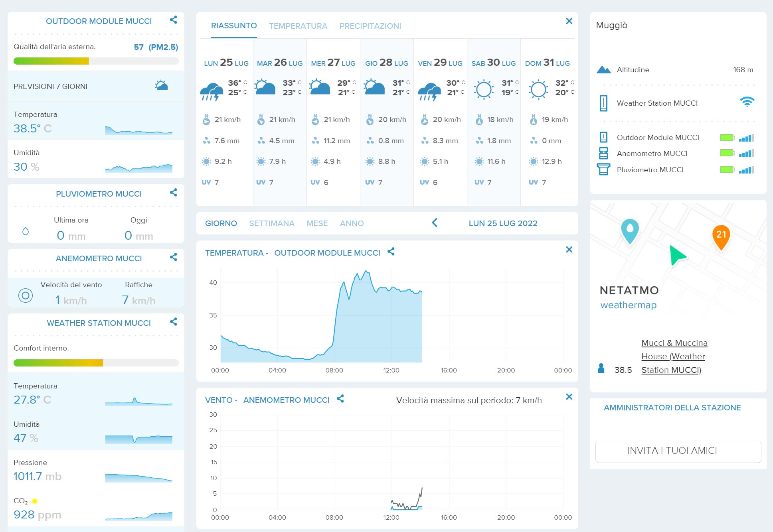
Task: Share the Temperatura Outdoor Module chart
Action: click(x=391, y=252)
